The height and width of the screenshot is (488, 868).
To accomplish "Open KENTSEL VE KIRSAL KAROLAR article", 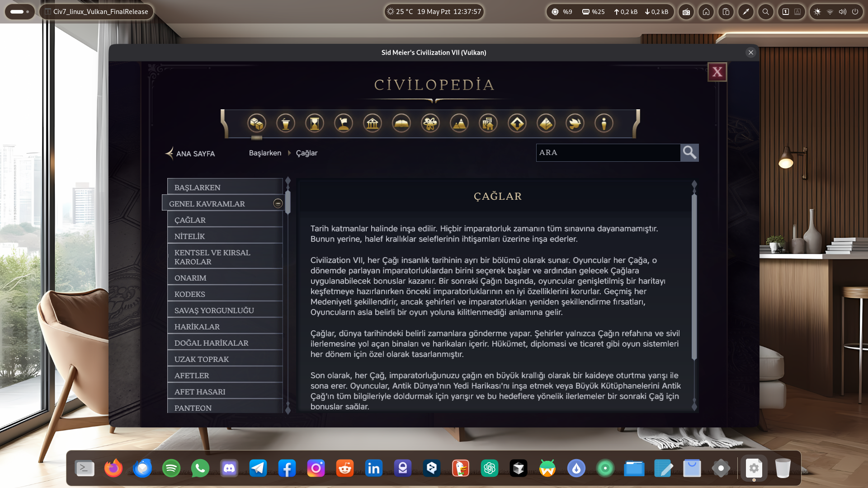I will pos(225,257).
